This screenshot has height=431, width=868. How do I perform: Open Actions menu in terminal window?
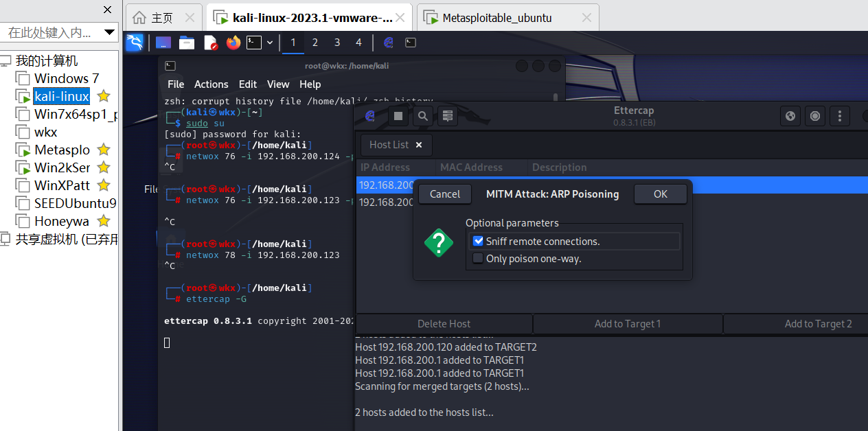(x=211, y=84)
